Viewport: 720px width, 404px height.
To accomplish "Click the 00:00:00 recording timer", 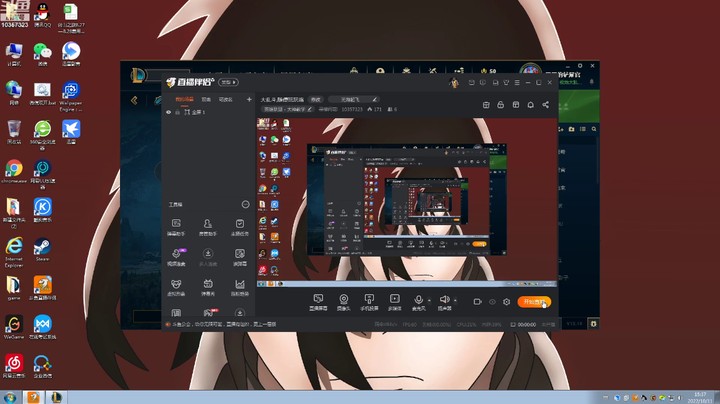I will 527,325.
